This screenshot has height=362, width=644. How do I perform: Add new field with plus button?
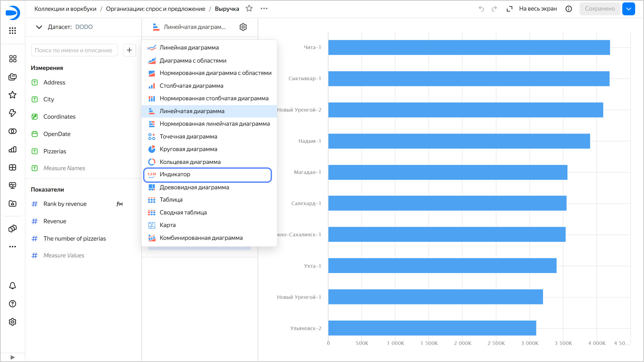[129, 50]
